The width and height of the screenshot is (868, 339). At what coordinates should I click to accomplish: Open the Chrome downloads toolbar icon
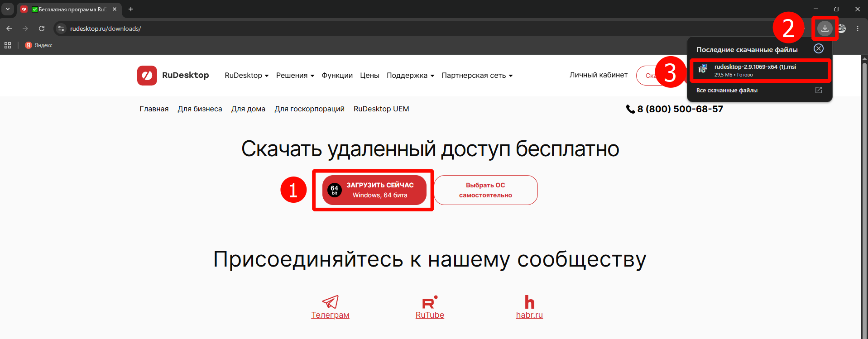tap(825, 29)
